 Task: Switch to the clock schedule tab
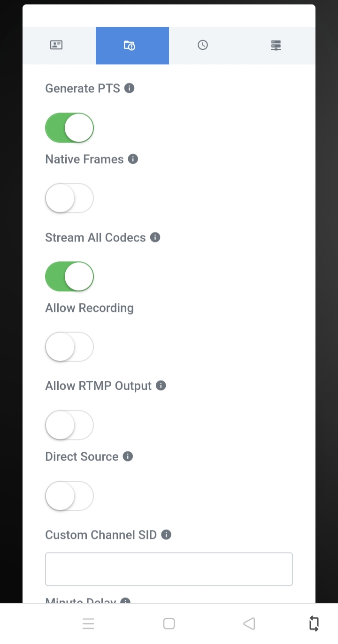(x=203, y=45)
